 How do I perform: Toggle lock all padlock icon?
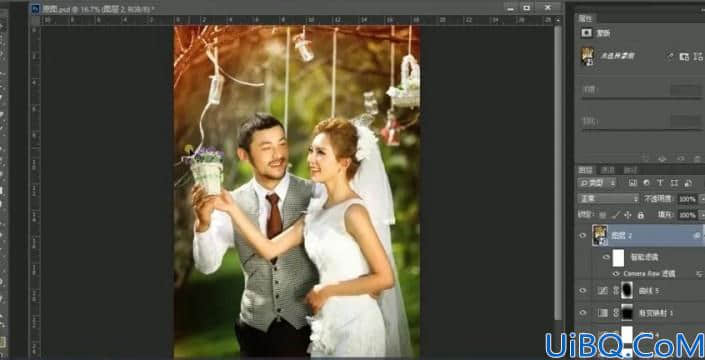tap(641, 215)
